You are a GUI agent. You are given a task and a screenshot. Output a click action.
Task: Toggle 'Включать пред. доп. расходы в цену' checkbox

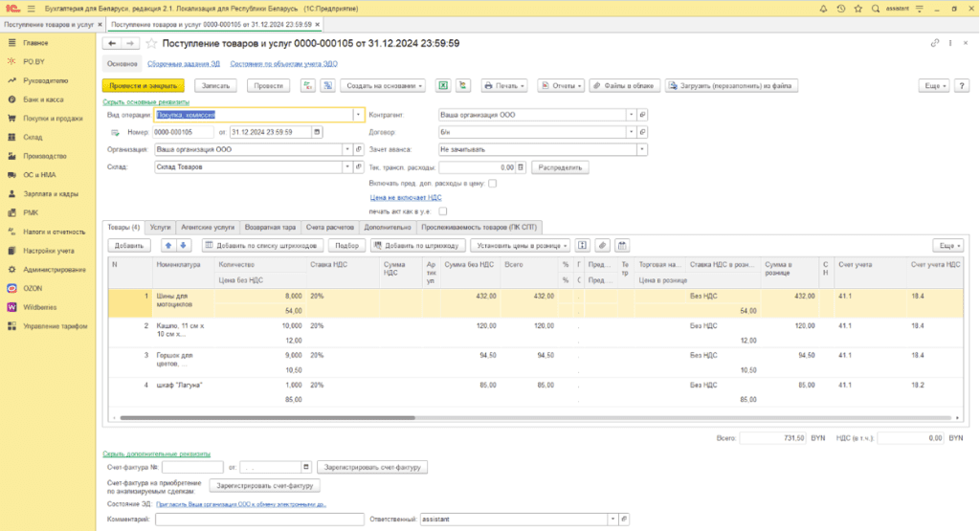492,183
